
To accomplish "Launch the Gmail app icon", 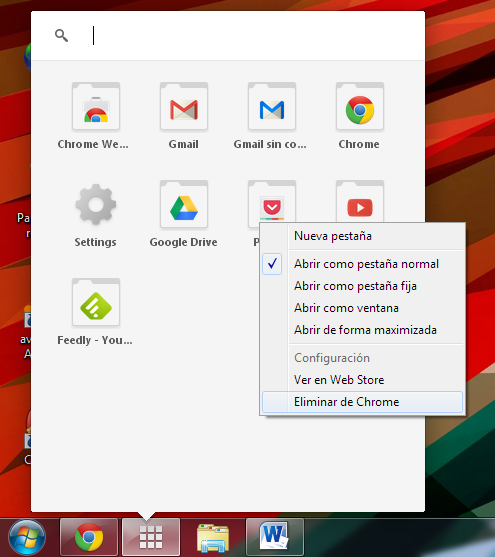I will tap(184, 107).
